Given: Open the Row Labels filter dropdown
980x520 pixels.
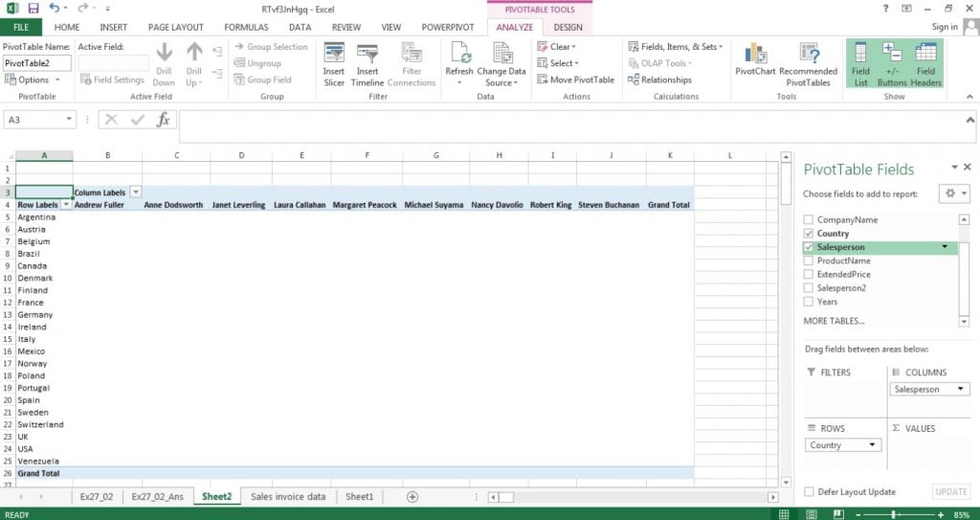Looking at the screenshot, I should point(66,205).
